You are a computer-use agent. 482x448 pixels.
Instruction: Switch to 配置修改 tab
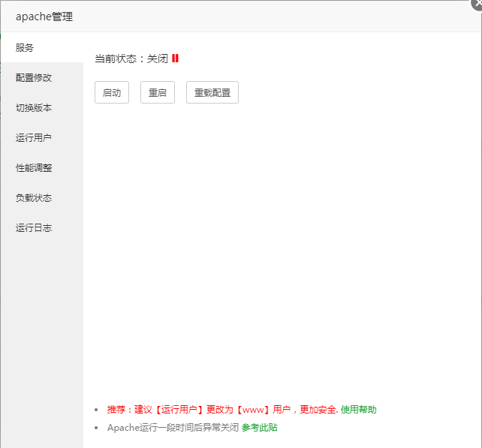click(42, 78)
